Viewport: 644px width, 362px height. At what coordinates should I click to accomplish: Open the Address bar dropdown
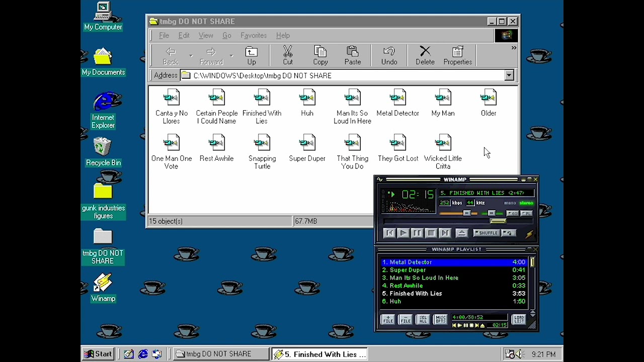[509, 75]
